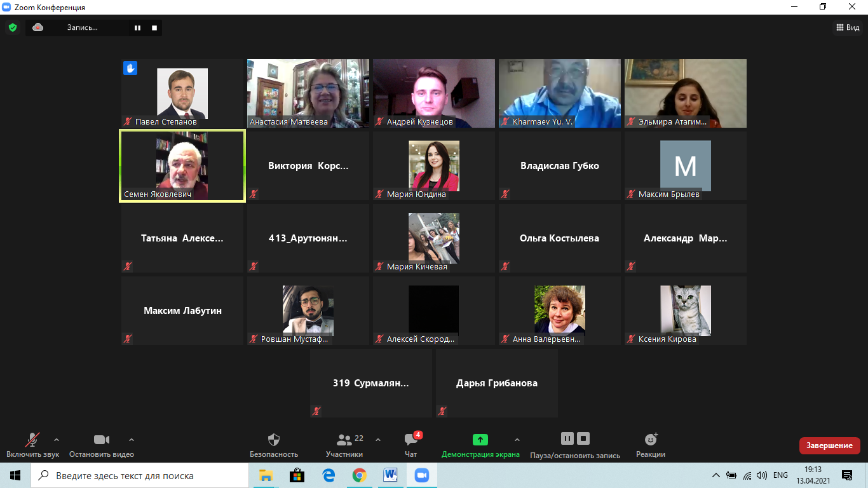
Task: Click Александр Мар participant name
Action: pos(686,238)
